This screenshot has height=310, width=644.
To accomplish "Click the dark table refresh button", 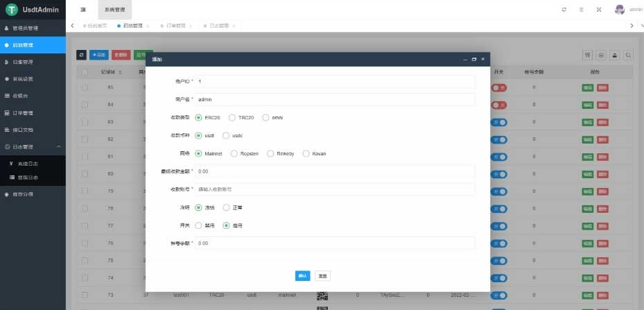I will point(81,55).
